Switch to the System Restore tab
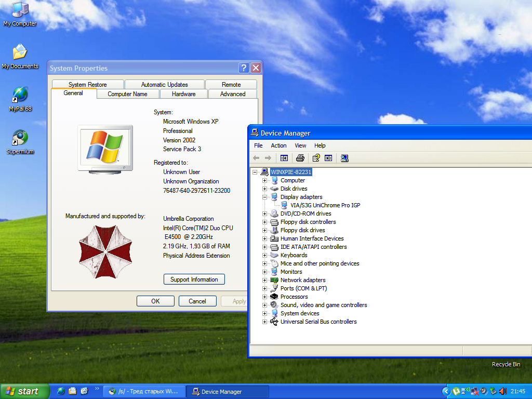 click(87, 85)
